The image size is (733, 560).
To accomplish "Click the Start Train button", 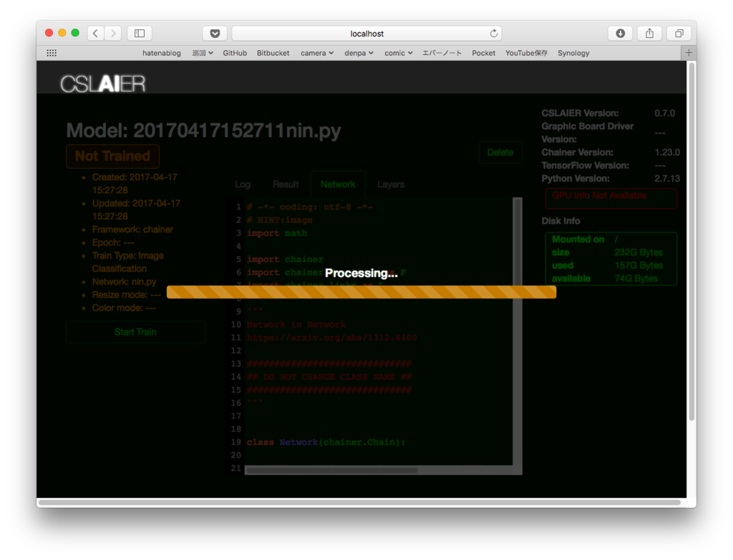I will click(x=135, y=332).
